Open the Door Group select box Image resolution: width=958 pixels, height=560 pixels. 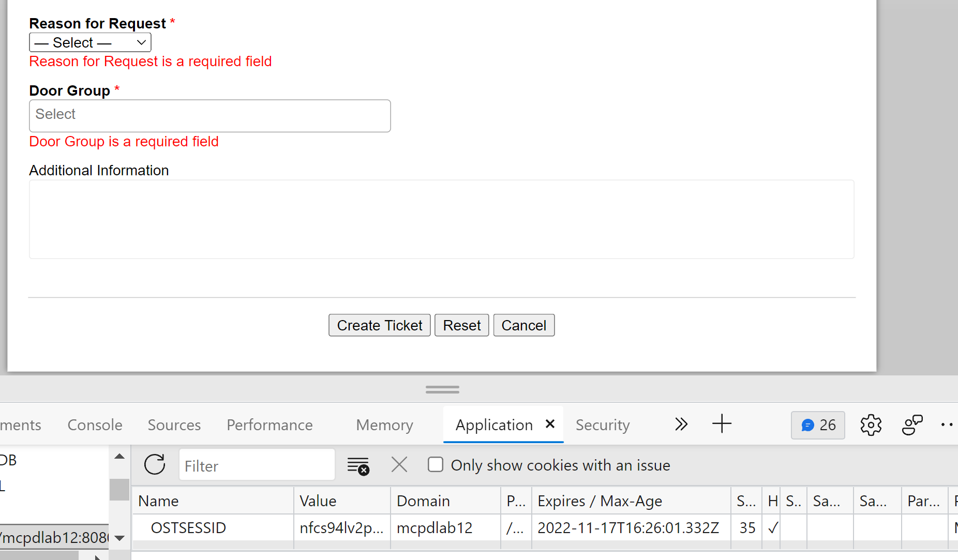pyautogui.click(x=209, y=115)
